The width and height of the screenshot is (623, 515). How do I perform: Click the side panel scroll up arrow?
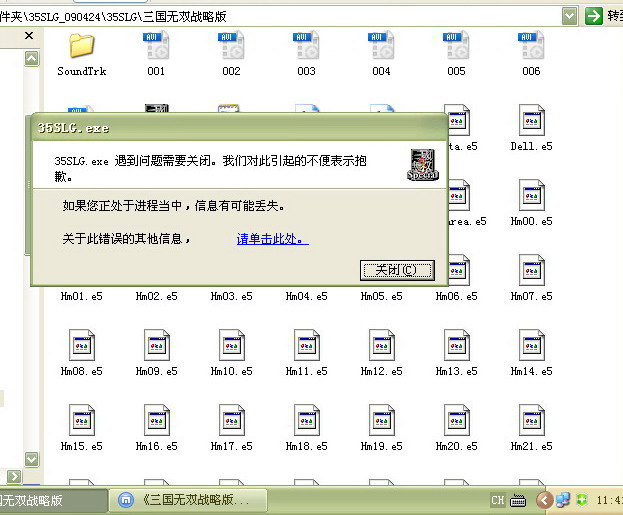(32, 59)
